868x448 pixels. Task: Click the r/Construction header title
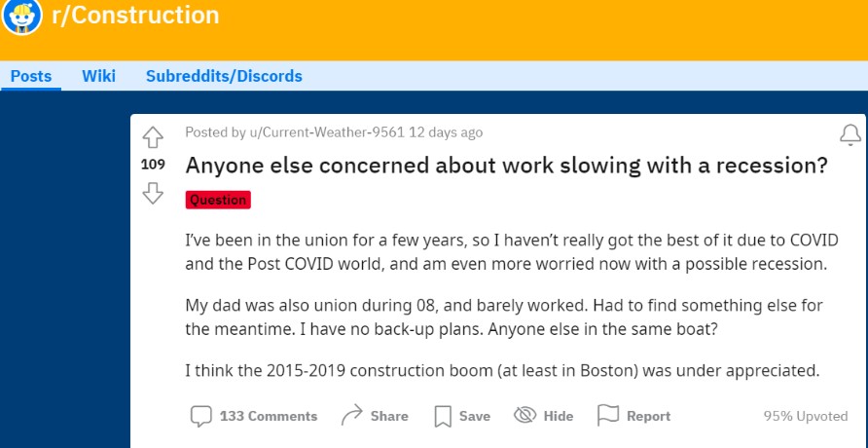coord(135,15)
